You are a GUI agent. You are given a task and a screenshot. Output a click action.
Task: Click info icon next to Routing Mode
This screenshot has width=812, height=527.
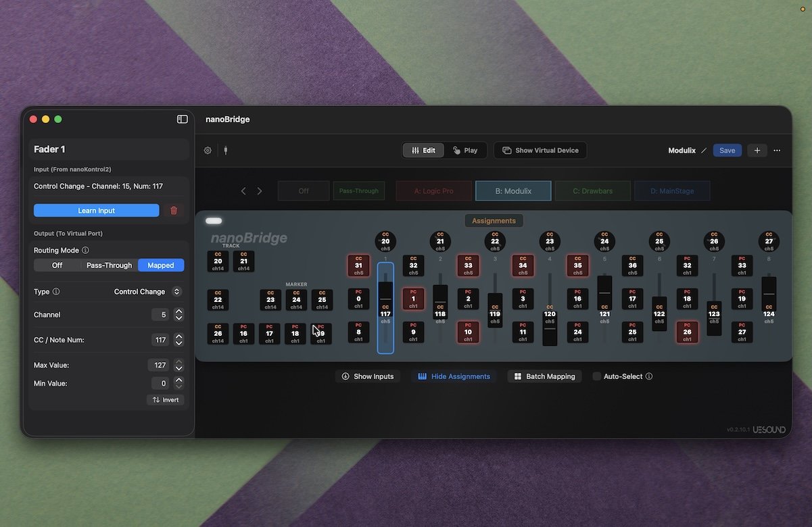tap(85, 250)
